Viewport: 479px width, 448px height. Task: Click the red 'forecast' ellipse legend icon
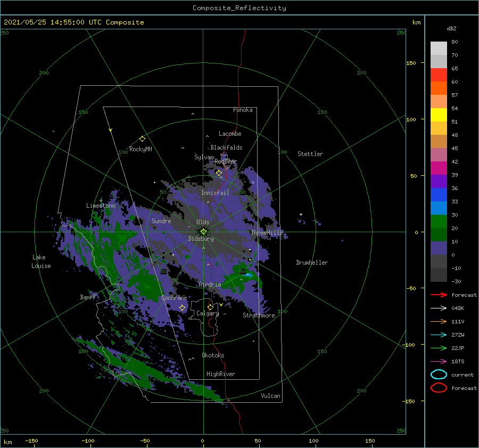[x=439, y=388]
